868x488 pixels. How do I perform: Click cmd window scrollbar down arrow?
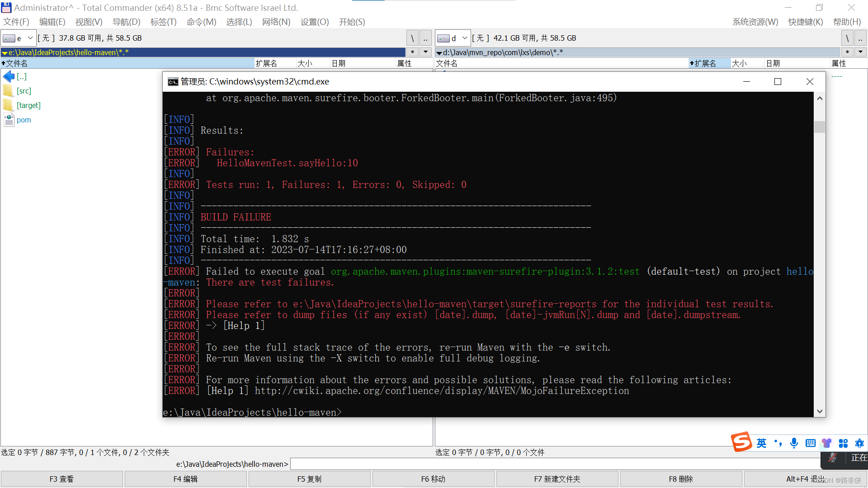tap(820, 411)
